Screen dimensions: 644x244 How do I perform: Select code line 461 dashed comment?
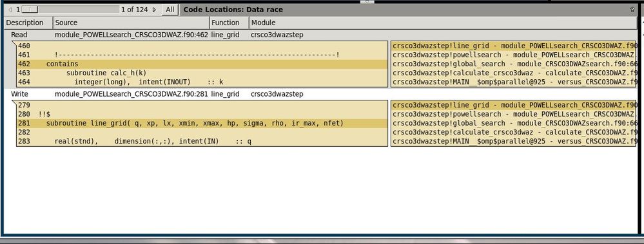pyautogui.click(x=202, y=55)
